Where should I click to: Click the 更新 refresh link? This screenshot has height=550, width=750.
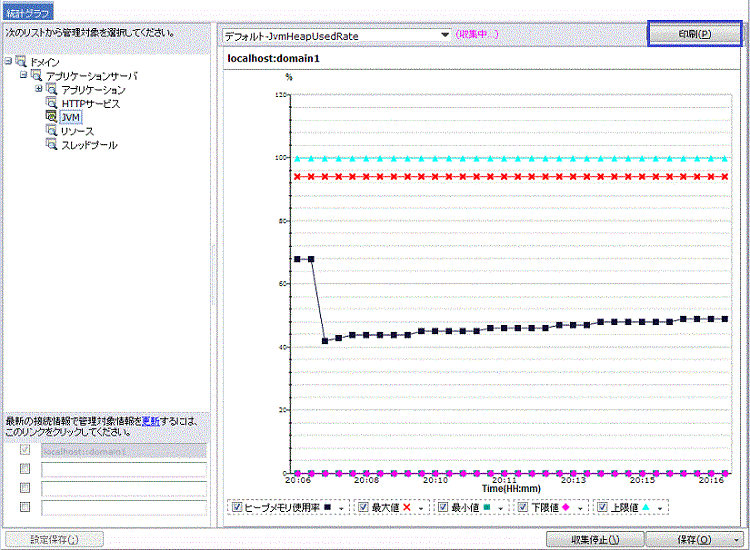(149, 420)
